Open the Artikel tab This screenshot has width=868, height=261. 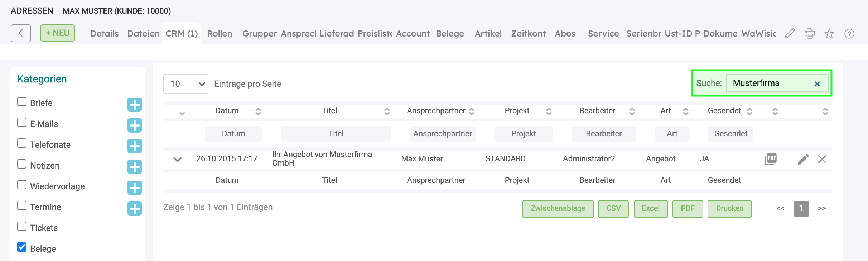pyautogui.click(x=488, y=34)
